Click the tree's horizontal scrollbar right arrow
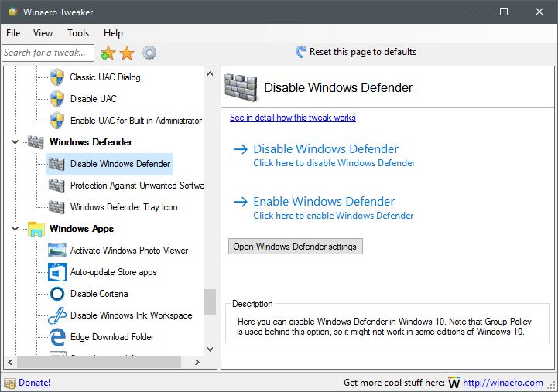558x392 pixels. click(197, 362)
